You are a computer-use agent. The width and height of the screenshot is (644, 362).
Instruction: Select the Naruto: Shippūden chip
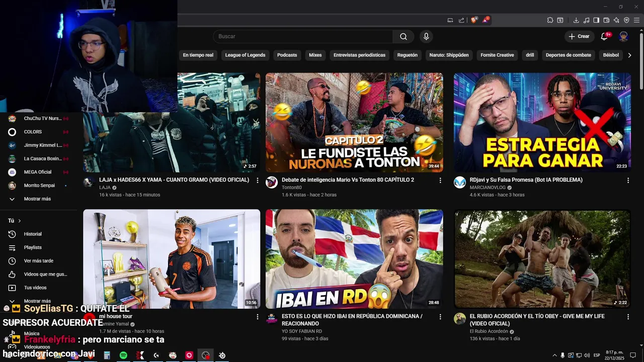pyautogui.click(x=449, y=55)
